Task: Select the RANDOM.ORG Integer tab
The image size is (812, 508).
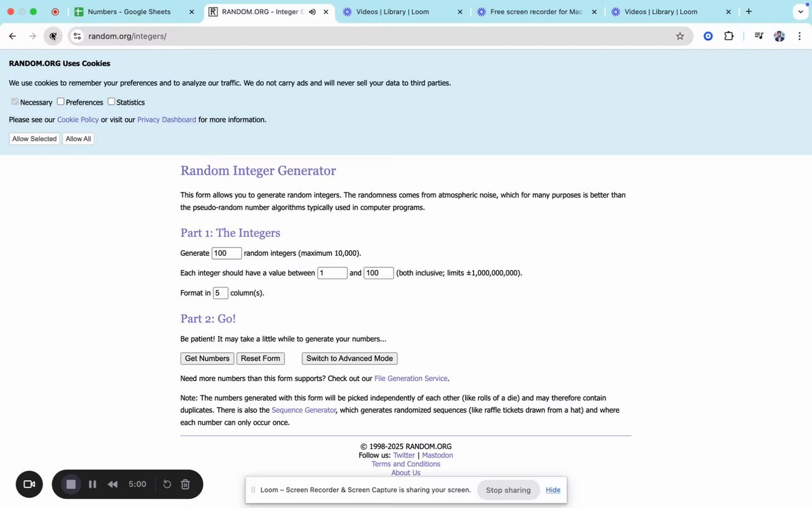Action: [262, 11]
